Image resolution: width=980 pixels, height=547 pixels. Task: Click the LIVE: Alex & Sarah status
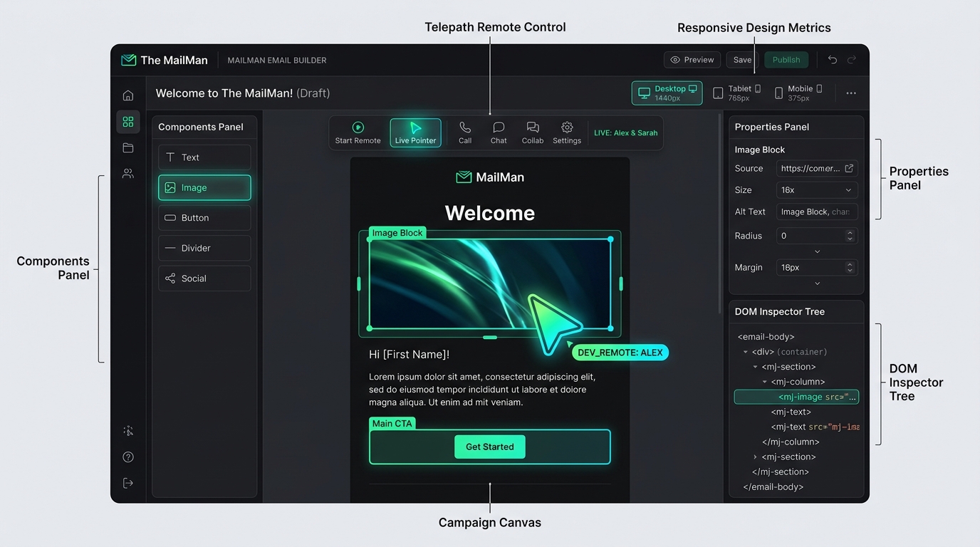pos(625,133)
